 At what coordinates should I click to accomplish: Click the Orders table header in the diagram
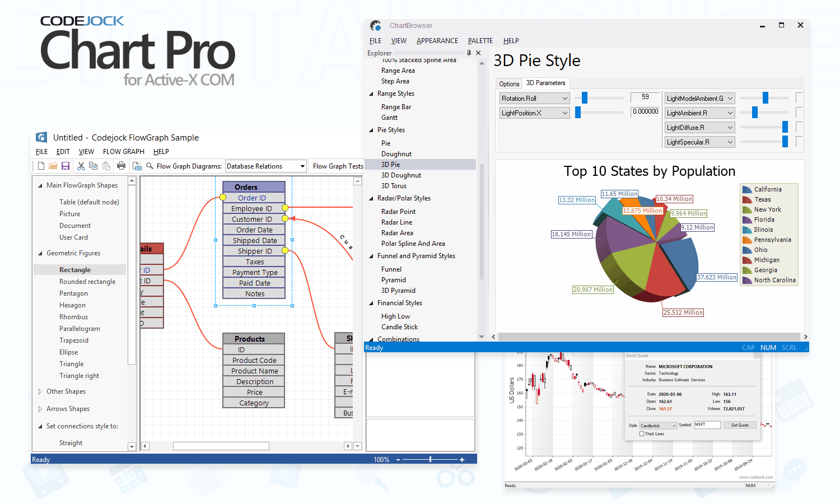[x=254, y=187]
